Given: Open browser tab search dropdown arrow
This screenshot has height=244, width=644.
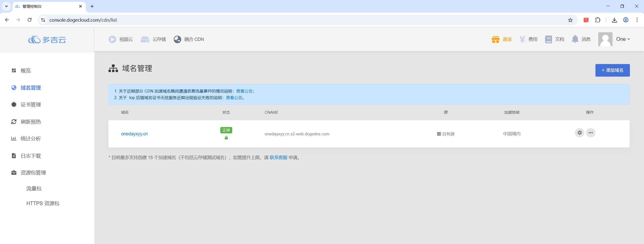Looking at the screenshot, I should point(6,6).
